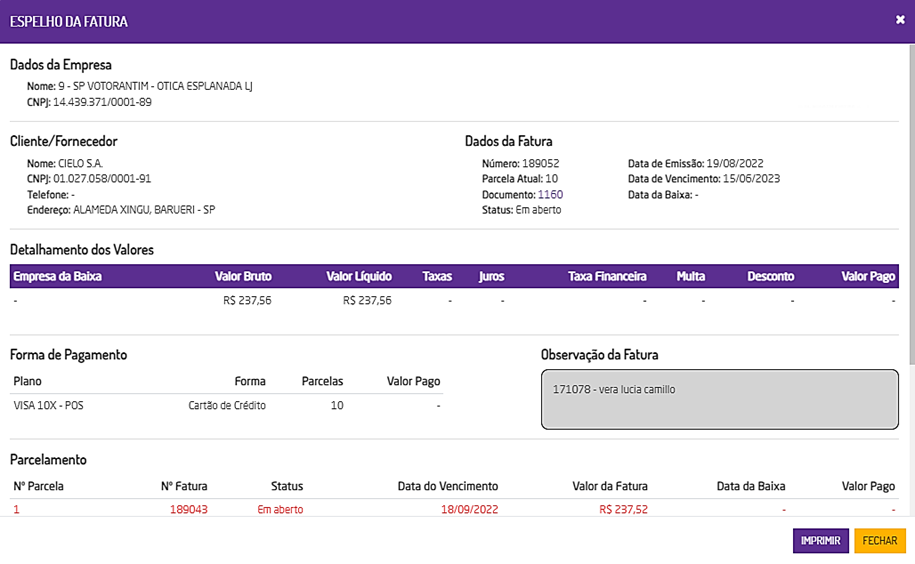The width and height of the screenshot is (915, 564).
Task: Select invoice number 189043 in Parcelamento
Action: pyautogui.click(x=189, y=509)
